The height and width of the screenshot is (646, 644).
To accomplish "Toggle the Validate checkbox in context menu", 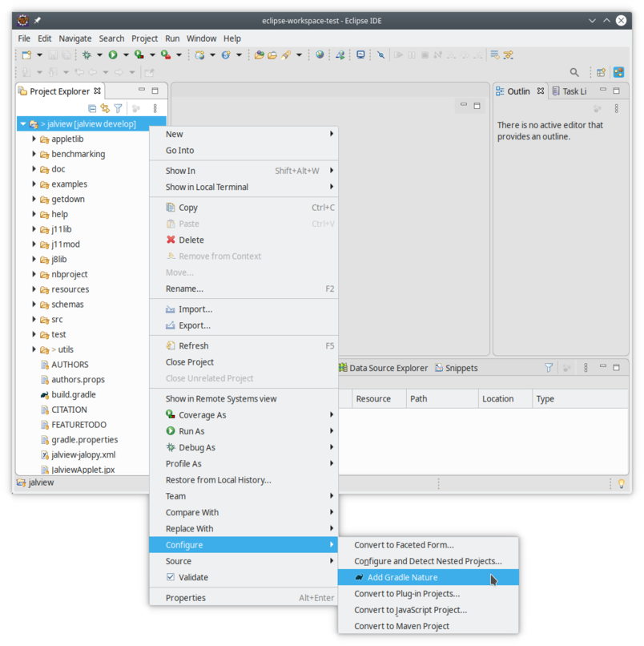I will click(171, 577).
